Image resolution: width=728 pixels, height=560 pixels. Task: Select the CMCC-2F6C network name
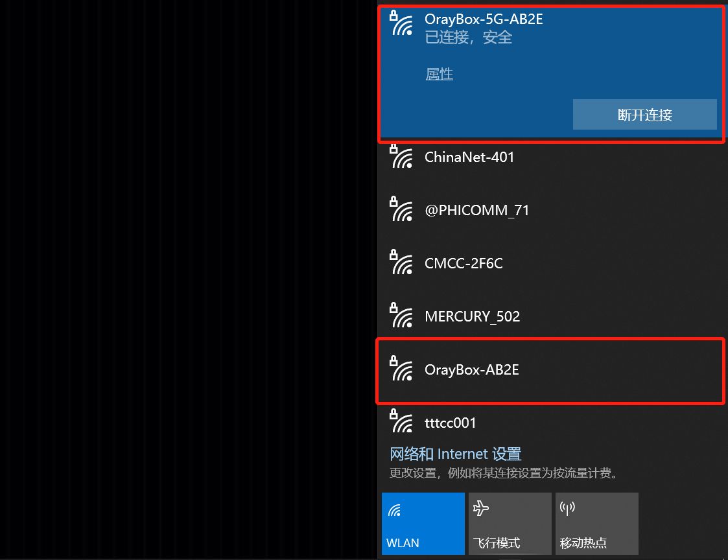pyautogui.click(x=464, y=263)
